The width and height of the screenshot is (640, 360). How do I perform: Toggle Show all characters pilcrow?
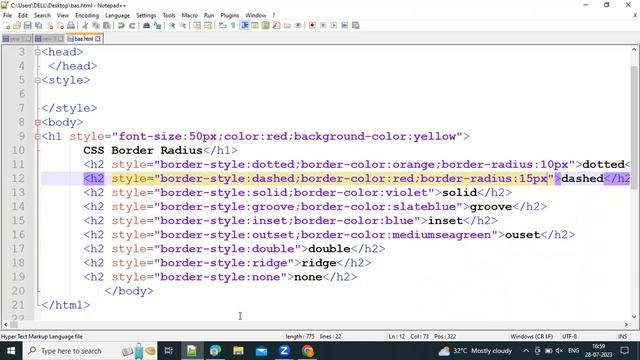click(233, 25)
